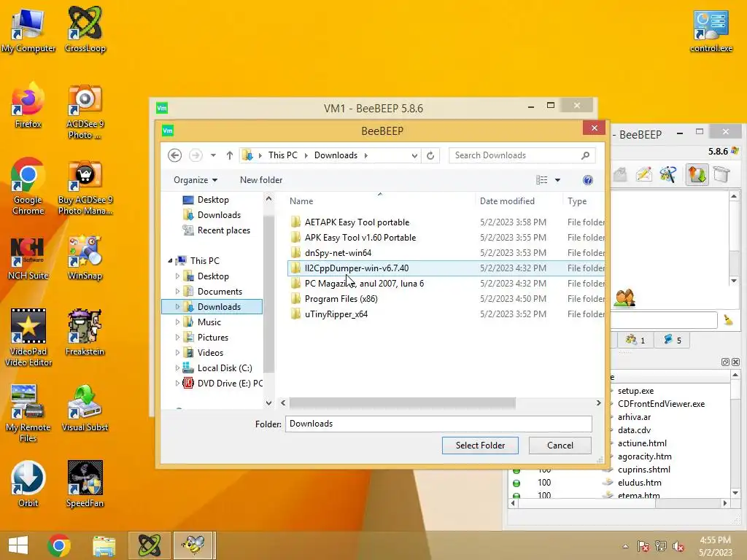Expand the Local Disk (C:) tree node
The image size is (747, 560).
177,368
